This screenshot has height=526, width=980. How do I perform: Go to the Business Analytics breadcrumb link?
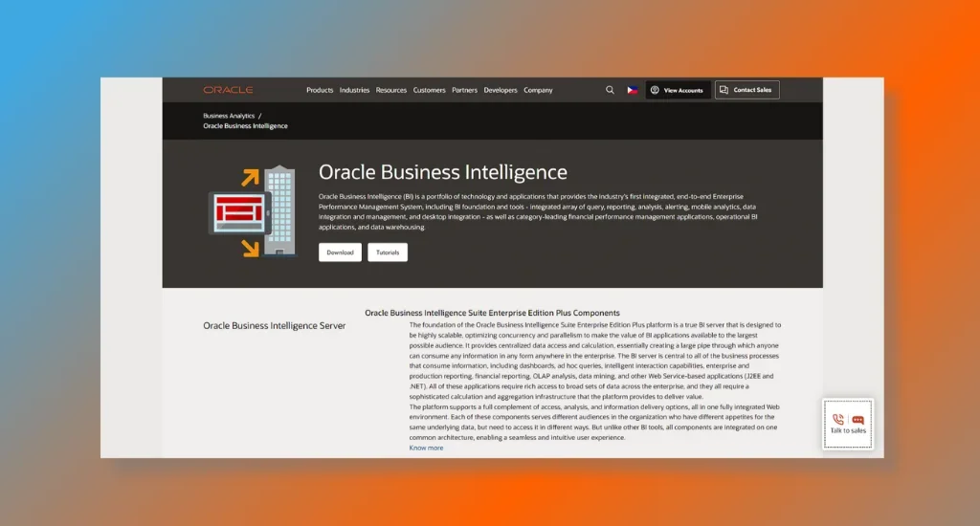228,116
